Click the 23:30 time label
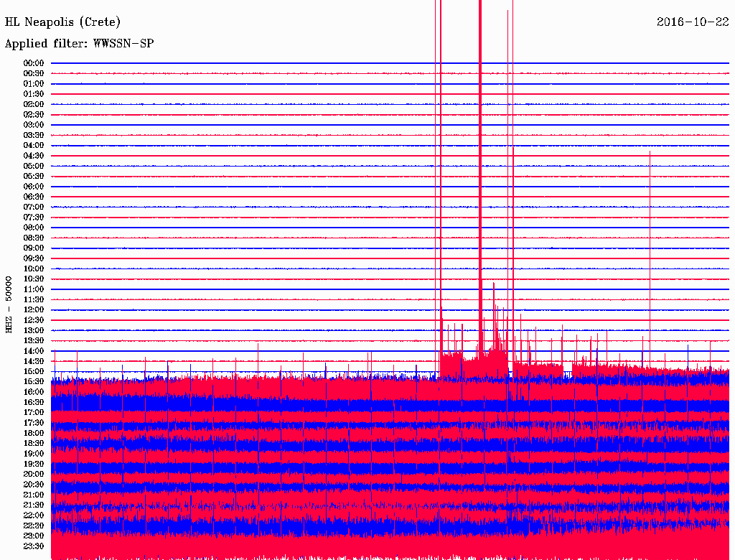Screen dimensions: 735x560 pyautogui.click(x=34, y=546)
